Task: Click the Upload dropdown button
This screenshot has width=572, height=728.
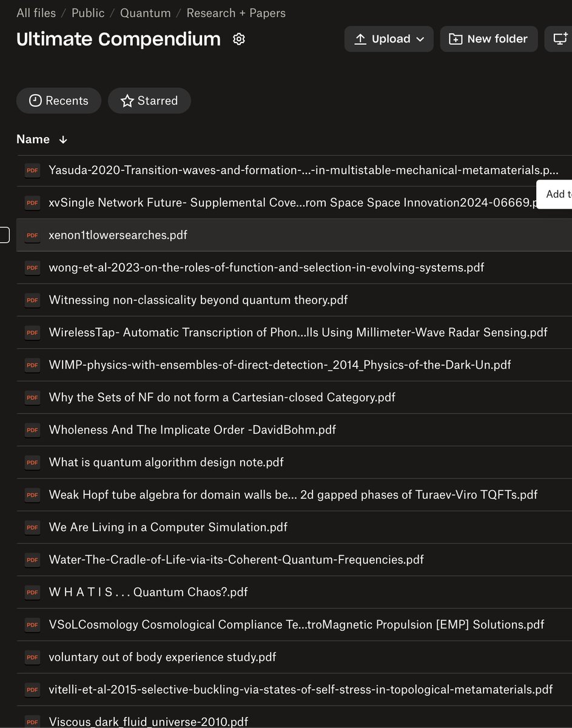Action: click(389, 39)
